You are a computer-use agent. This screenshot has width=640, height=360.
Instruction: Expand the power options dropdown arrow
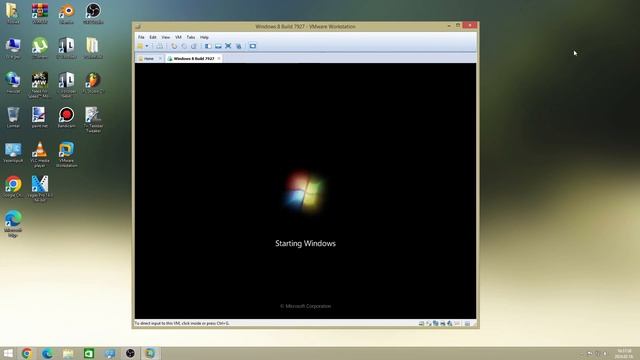(x=147, y=46)
